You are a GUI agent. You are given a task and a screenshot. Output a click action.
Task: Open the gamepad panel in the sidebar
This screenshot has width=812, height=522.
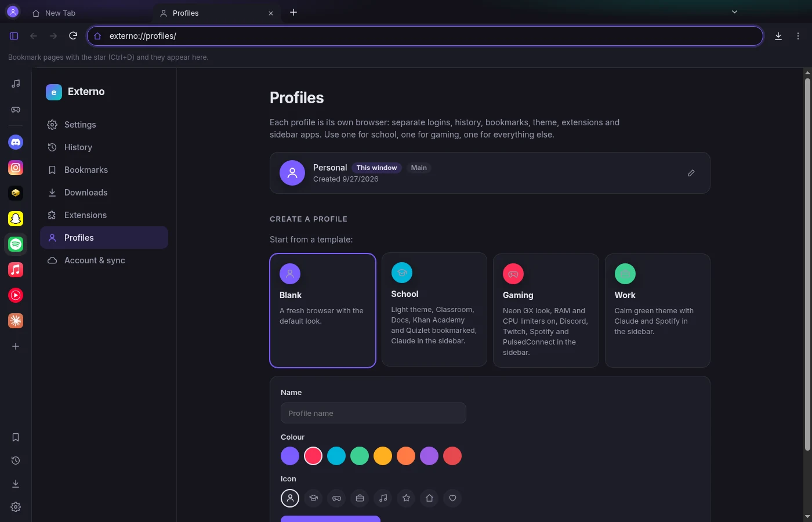tap(16, 109)
